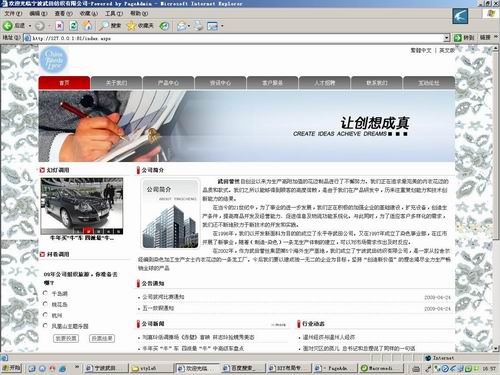The height and width of the screenshot is (375, 500).
Task: Expand the address bar dropdown arrow
Action: click(447, 38)
